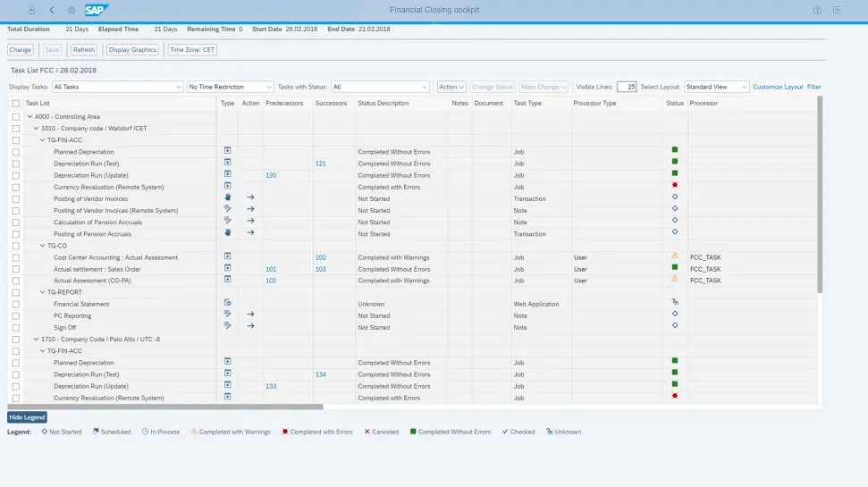Click the red error status icon for Currency Revaluation

coord(675,185)
